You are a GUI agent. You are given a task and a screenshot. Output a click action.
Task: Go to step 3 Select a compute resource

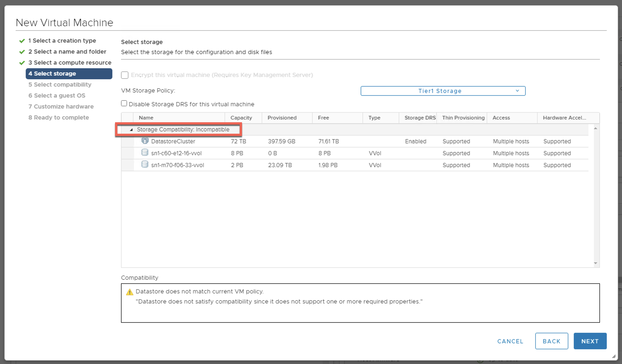click(70, 63)
